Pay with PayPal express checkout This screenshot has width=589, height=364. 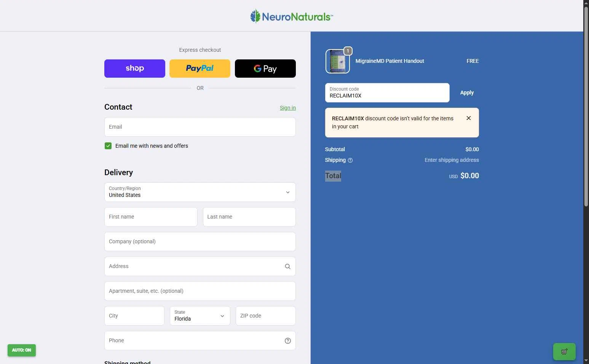(x=200, y=69)
